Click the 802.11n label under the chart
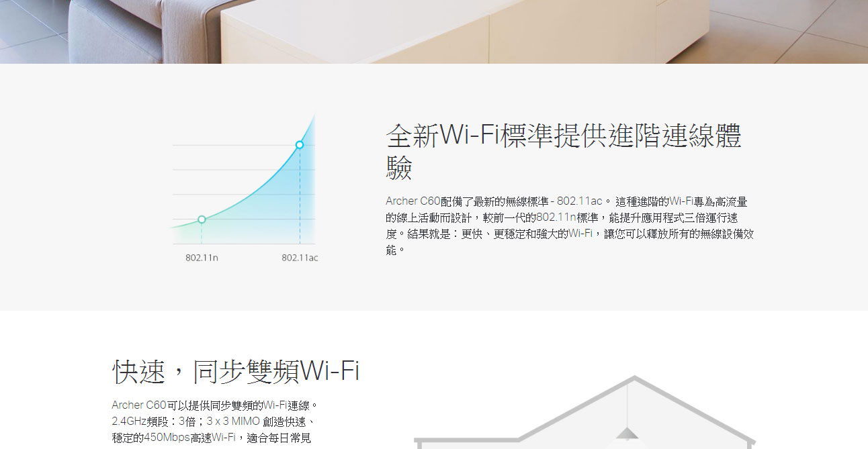 (202, 258)
